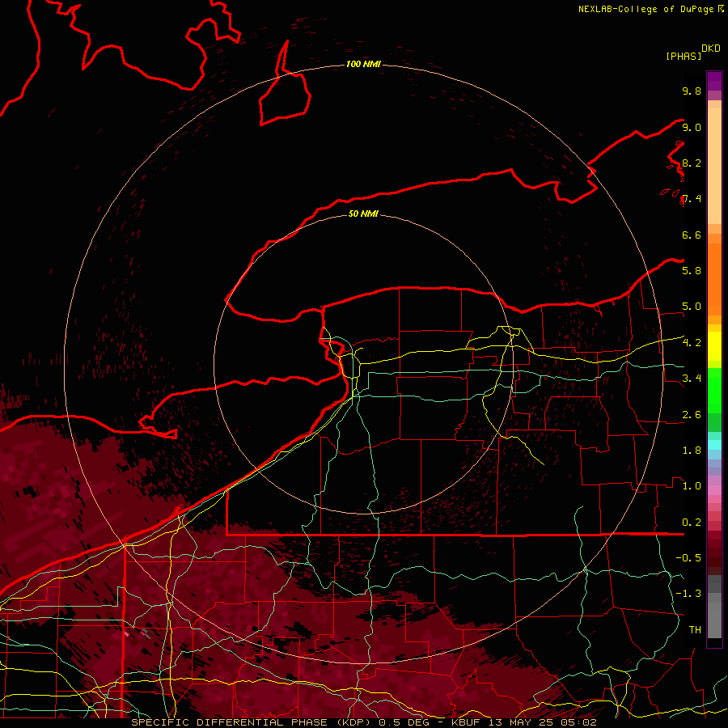Click the 1.8 value on the color scale
This screenshot has width=728, height=728.
tap(692, 451)
